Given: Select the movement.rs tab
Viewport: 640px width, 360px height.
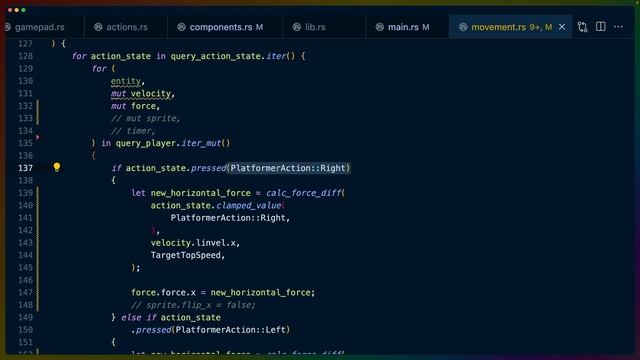Looking at the screenshot, I should click(x=498, y=27).
